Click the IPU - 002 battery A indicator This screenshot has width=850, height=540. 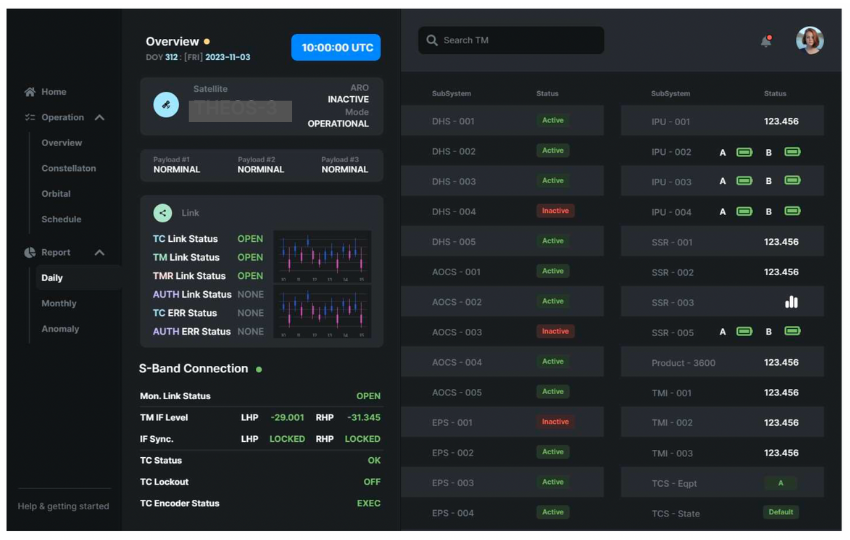click(744, 152)
